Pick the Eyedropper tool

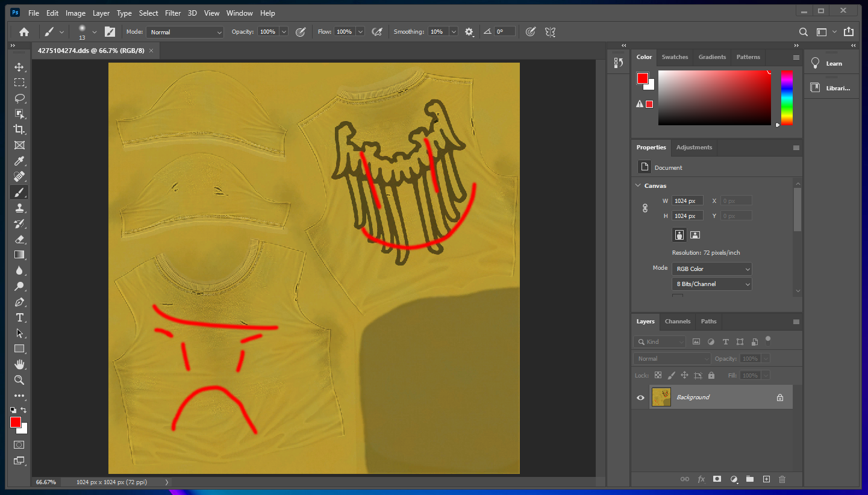point(19,161)
